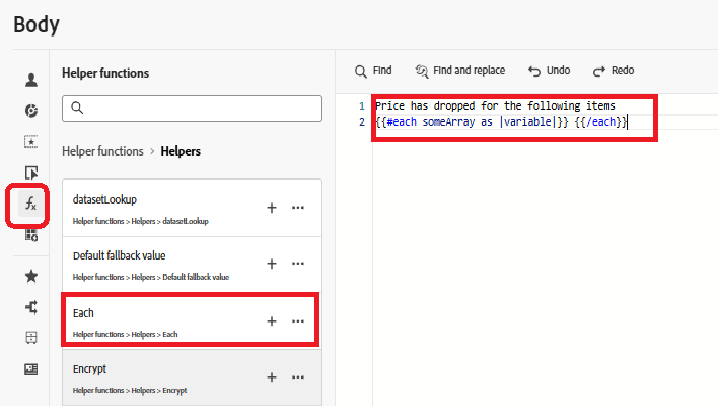Open the Profile attributes sidebar icon

click(x=31, y=80)
